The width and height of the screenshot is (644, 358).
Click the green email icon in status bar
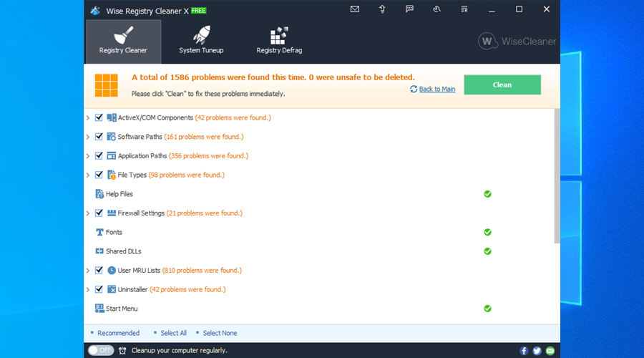coord(550,351)
